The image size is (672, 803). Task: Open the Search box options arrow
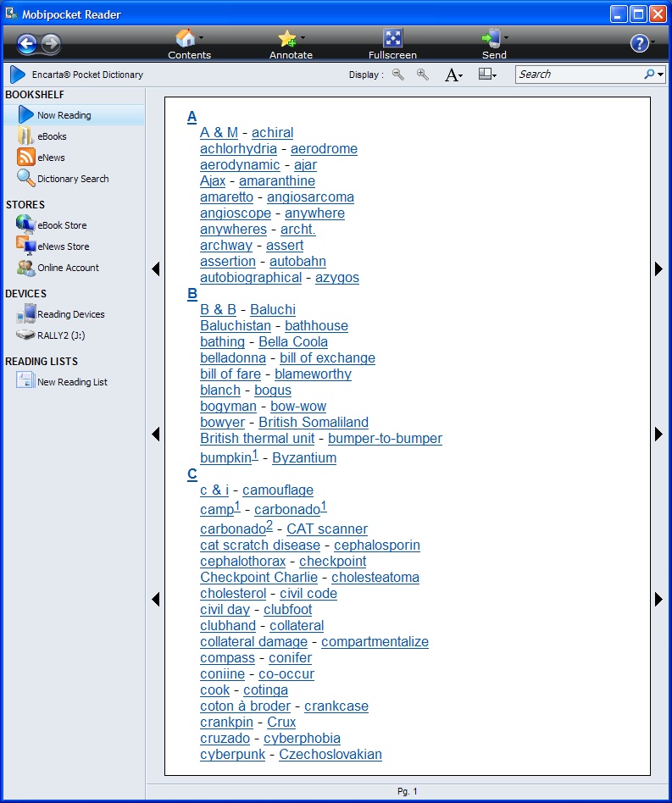point(660,75)
